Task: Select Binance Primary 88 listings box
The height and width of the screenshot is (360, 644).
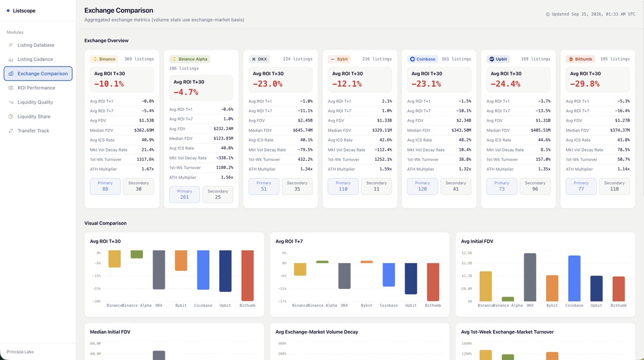Action: [105, 186]
